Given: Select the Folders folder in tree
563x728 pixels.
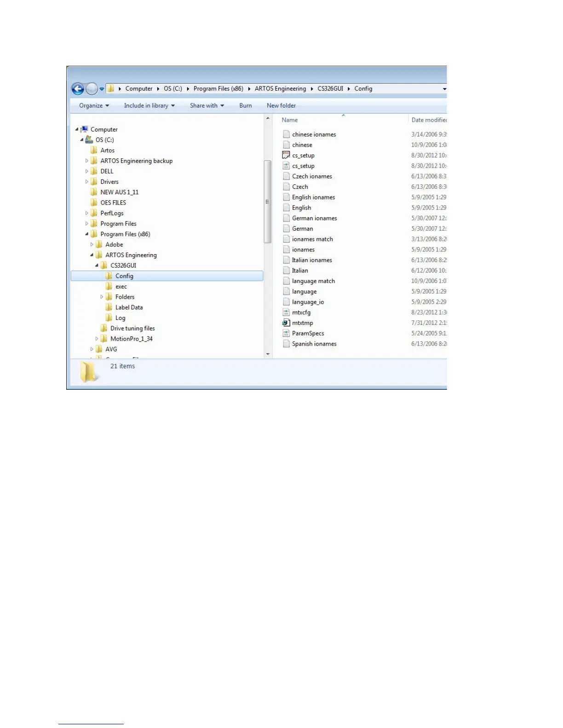Looking at the screenshot, I should [125, 297].
